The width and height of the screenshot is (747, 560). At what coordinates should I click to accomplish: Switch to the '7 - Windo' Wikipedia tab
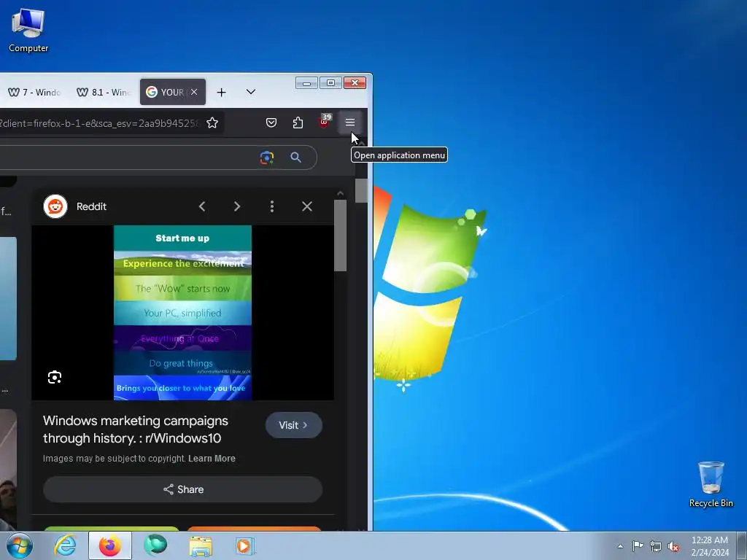pyautogui.click(x=34, y=92)
